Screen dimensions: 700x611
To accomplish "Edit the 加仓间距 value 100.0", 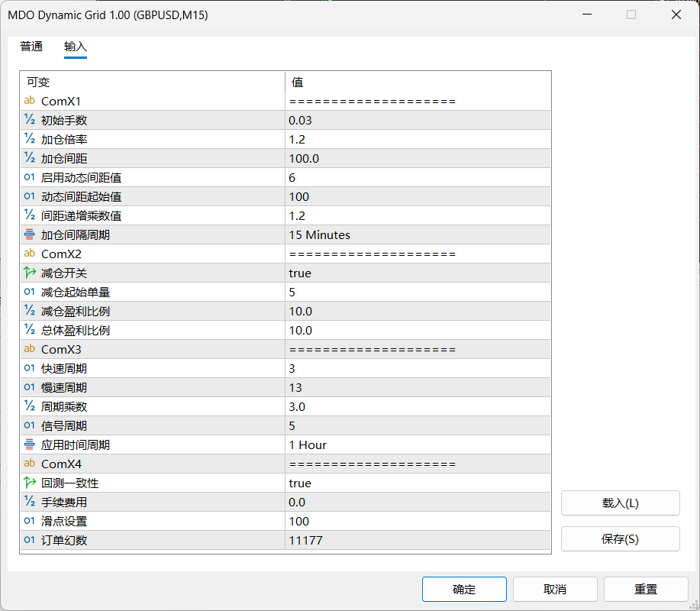I will (x=418, y=158).
